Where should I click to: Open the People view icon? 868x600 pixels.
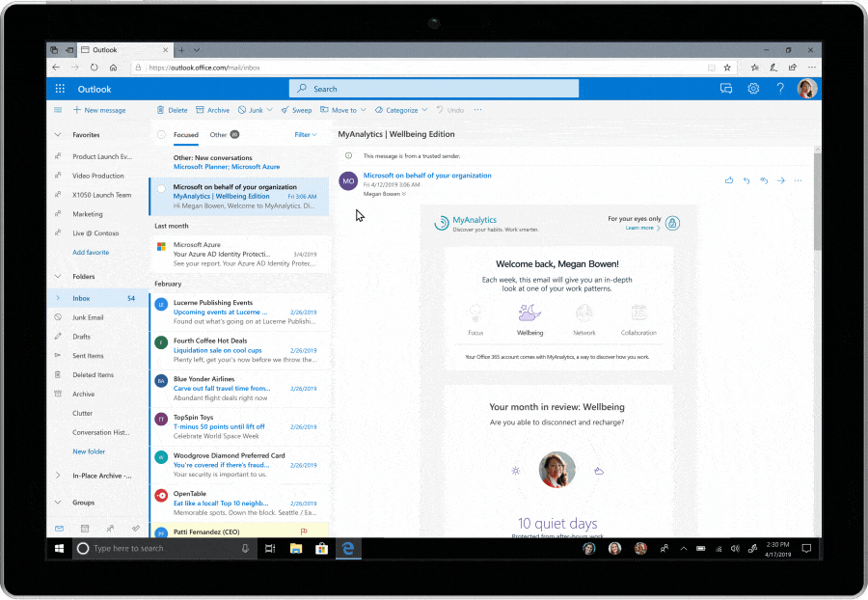click(110, 529)
